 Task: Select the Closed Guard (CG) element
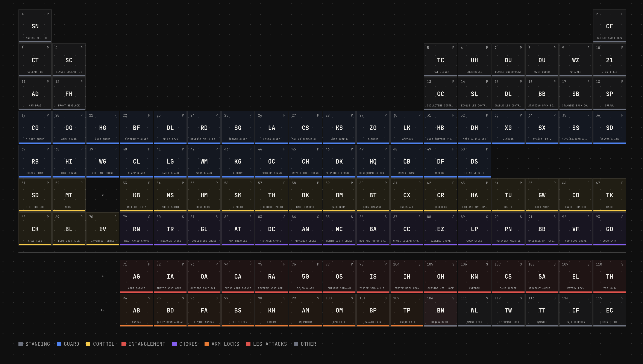(x=35, y=127)
